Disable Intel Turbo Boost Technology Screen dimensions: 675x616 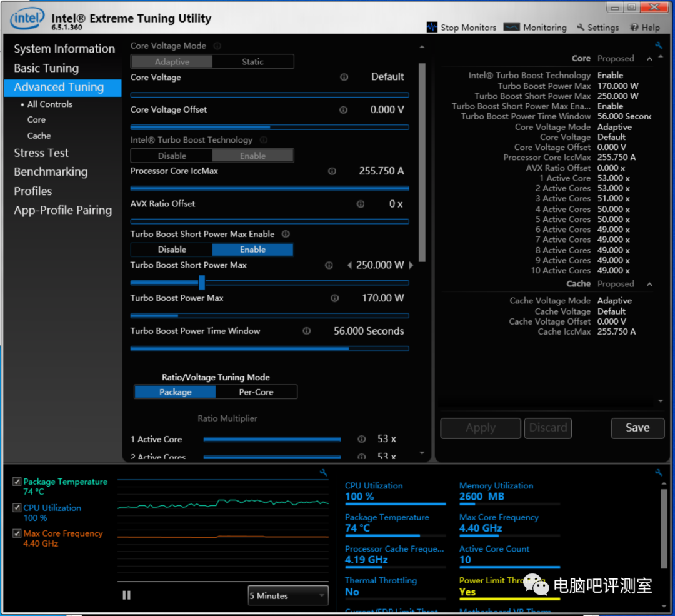click(x=172, y=156)
